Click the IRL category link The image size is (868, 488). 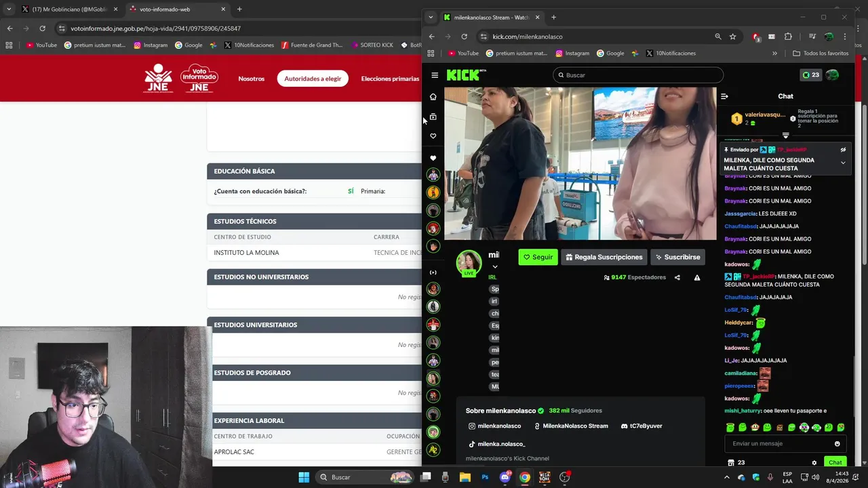tap(492, 277)
